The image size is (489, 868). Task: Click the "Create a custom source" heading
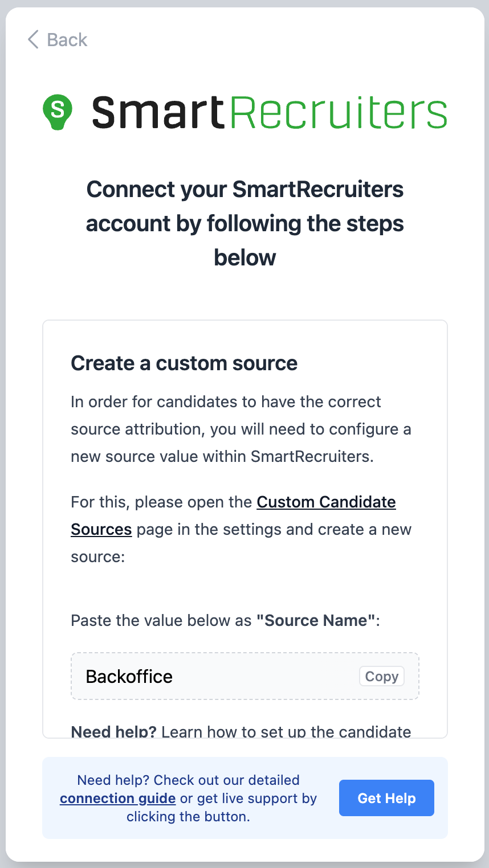(x=184, y=363)
